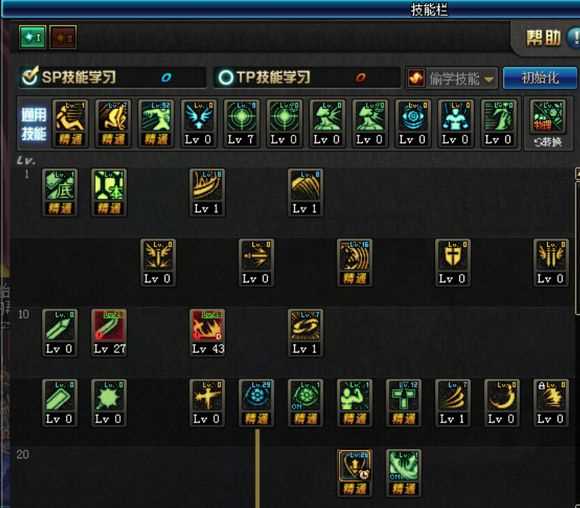This screenshot has height=508, width=580.
Task: Click the green crosshair skill showing Lv 7
Action: 241,124
